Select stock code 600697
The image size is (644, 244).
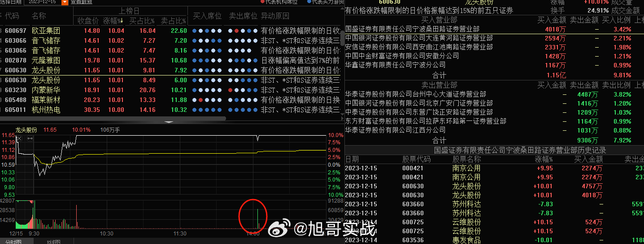(x=16, y=31)
